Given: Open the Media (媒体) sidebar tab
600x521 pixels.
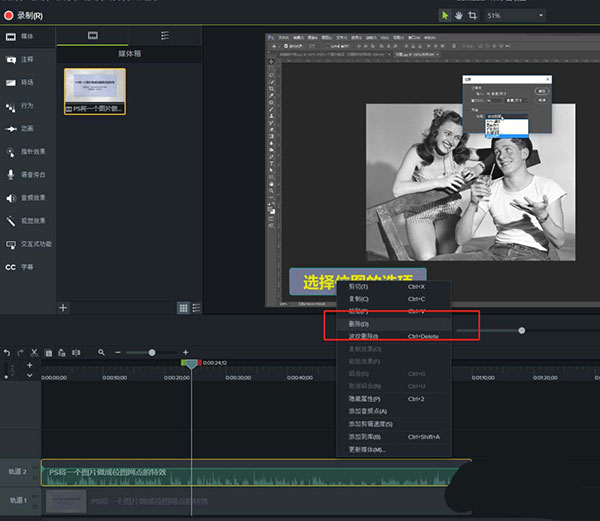Looking at the screenshot, I should (26, 36).
